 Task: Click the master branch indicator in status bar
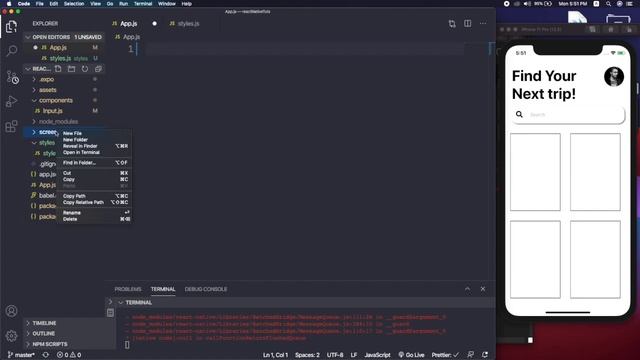(21, 355)
